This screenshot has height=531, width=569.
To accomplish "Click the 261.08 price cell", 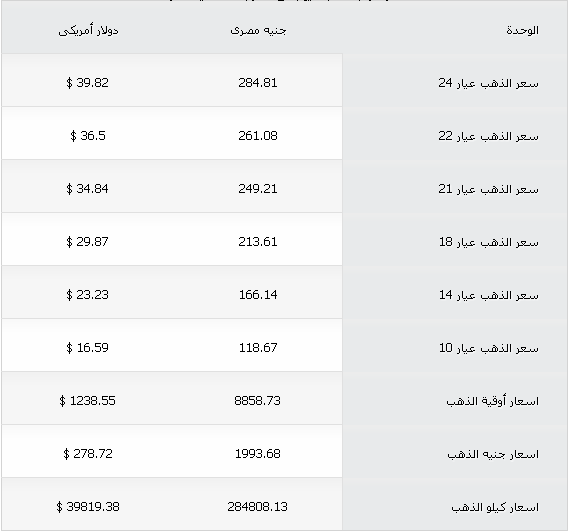I will (258, 136).
